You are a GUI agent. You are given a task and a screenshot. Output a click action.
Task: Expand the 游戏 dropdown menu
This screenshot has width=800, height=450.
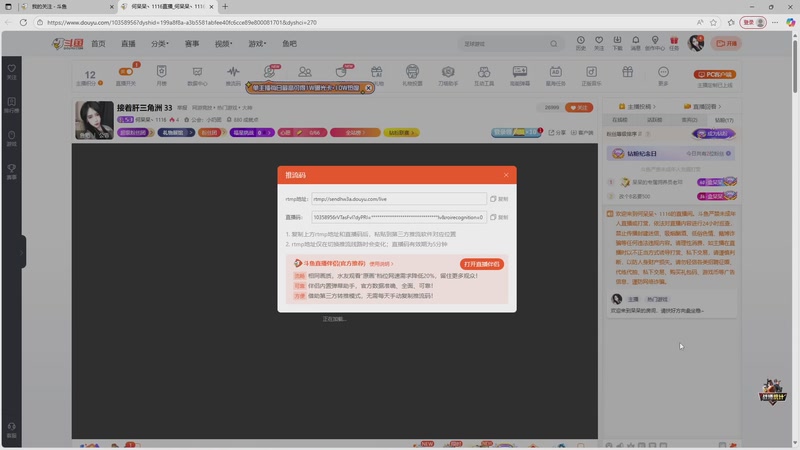click(257, 44)
